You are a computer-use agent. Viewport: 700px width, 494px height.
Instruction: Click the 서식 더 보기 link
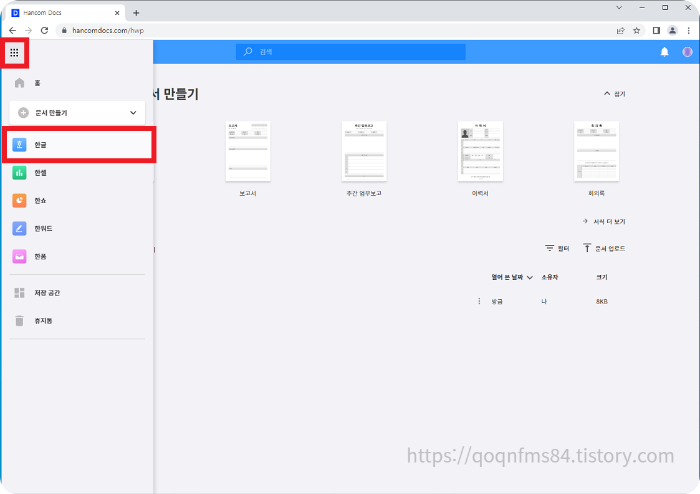pos(604,221)
